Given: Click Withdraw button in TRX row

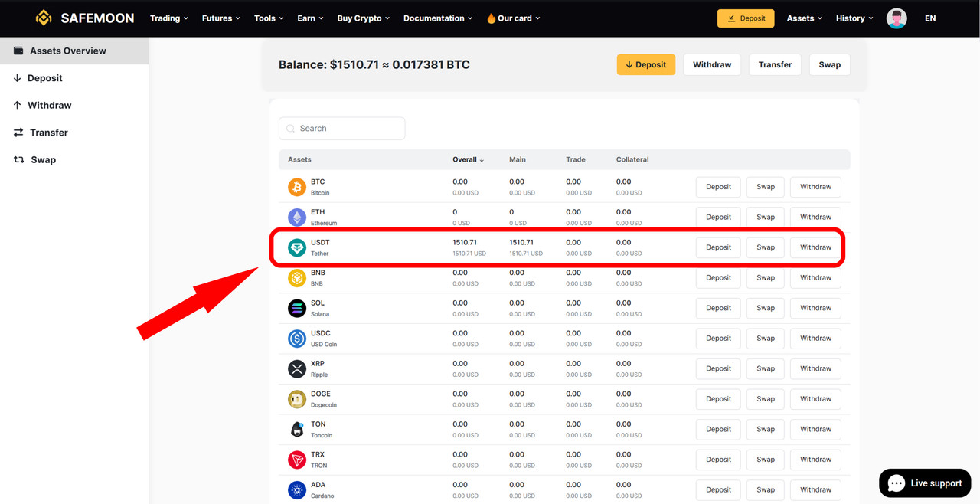Looking at the screenshot, I should pos(815,460).
